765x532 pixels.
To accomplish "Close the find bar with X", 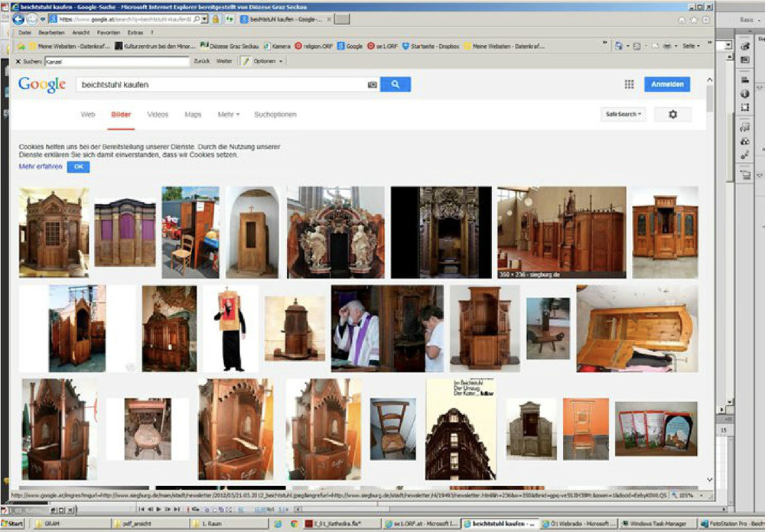I will click(x=18, y=61).
